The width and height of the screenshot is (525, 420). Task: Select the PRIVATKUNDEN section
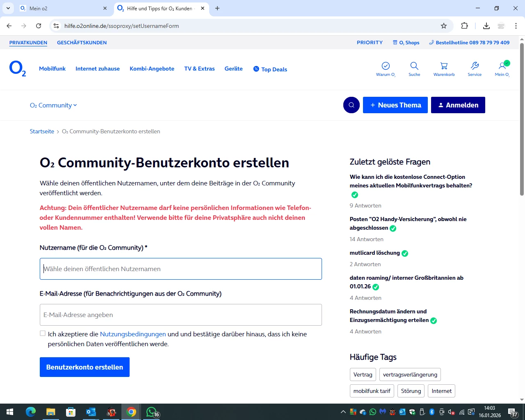coord(28,43)
